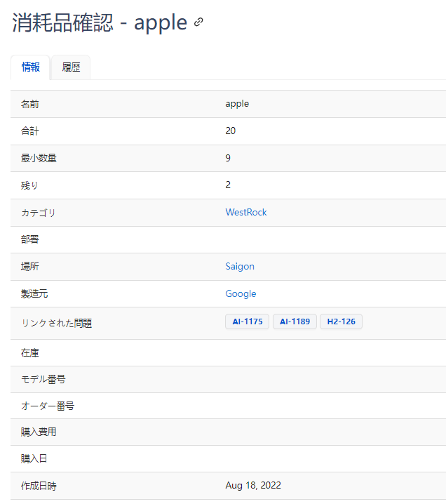Image resolution: width=446 pixels, height=504 pixels.
Task: Click the creation date Aug 18, 2022
Action: click(253, 485)
